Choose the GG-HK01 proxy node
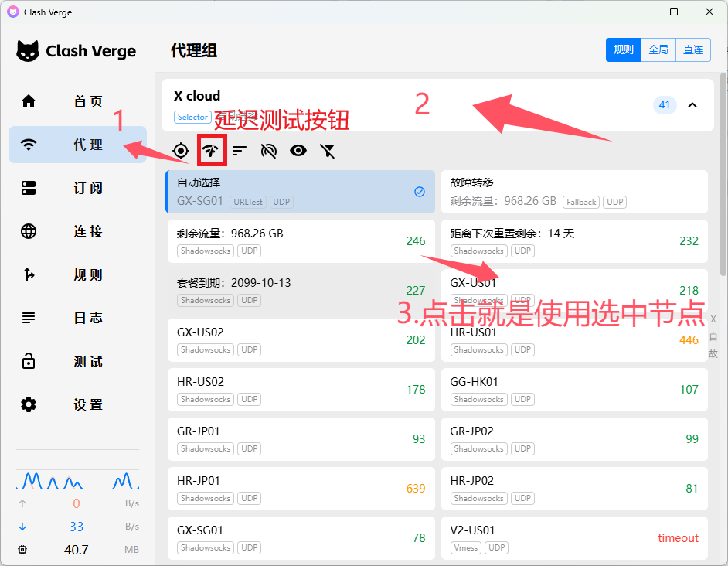 574,390
